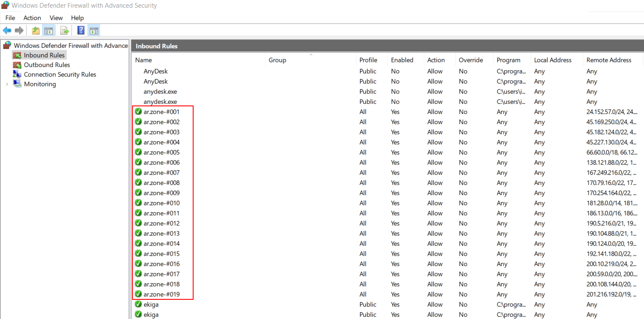Viewport: 644px width, 319px height.
Task: Click remote address 201.216.192.0/19 cell
Action: tap(612, 294)
